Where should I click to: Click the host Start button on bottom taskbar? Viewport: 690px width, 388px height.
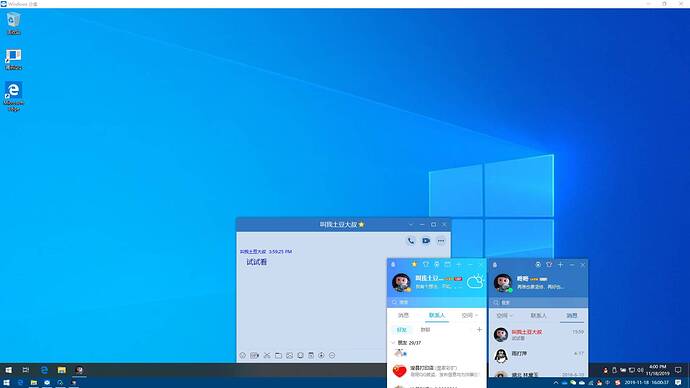click(x=6, y=383)
